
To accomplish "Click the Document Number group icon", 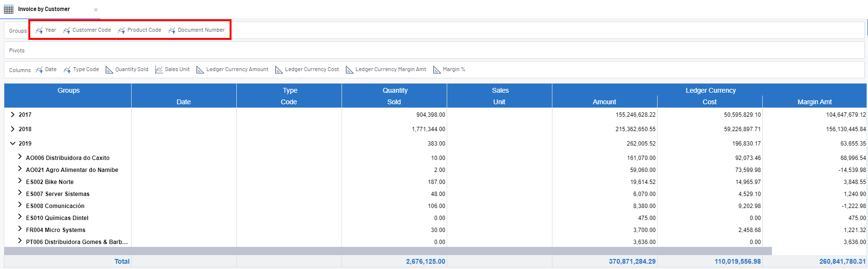I will (x=172, y=30).
